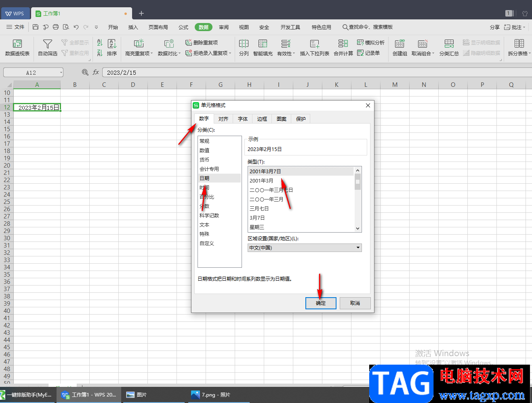
Task: Switch to 7.png 照片 taskbar item
Action: tap(219, 395)
